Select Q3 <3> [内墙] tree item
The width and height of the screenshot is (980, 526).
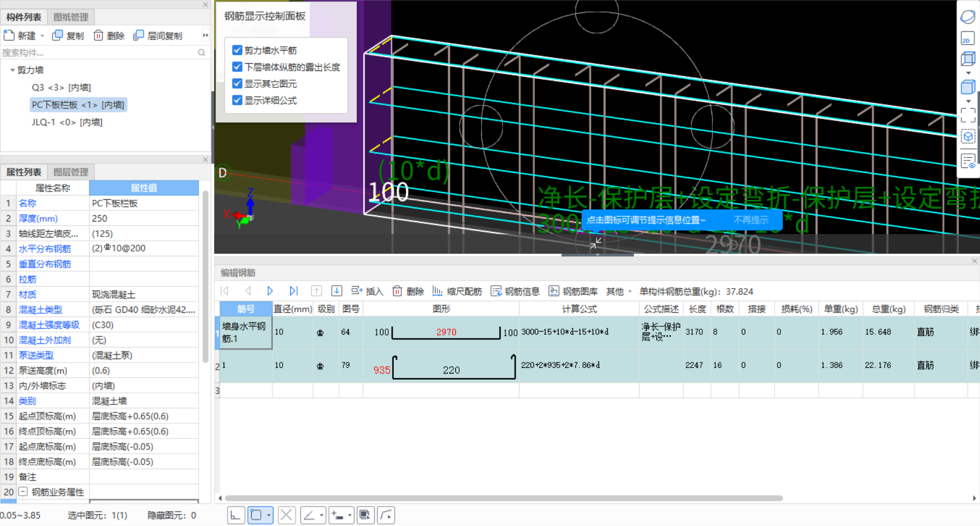tap(61, 87)
